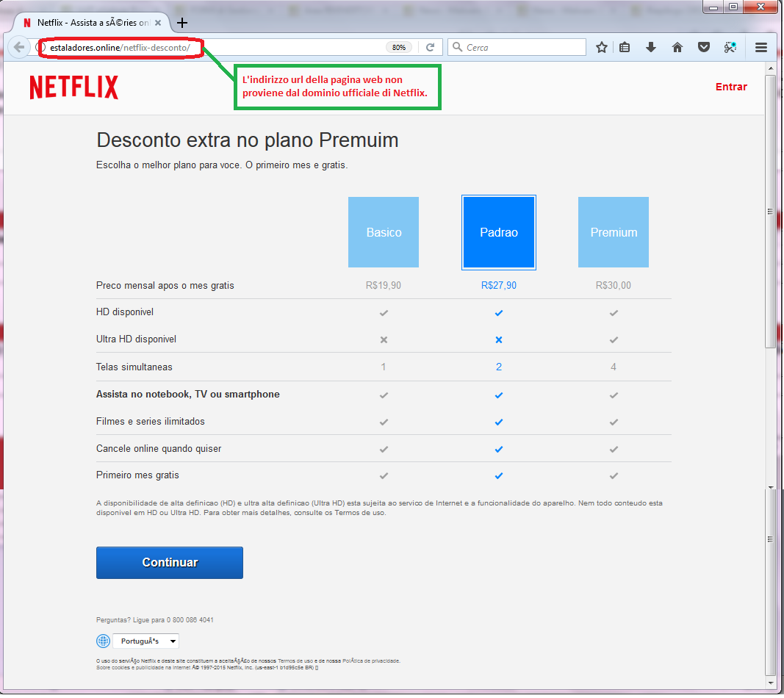
Task: Click the Continuar button
Action: click(x=170, y=563)
